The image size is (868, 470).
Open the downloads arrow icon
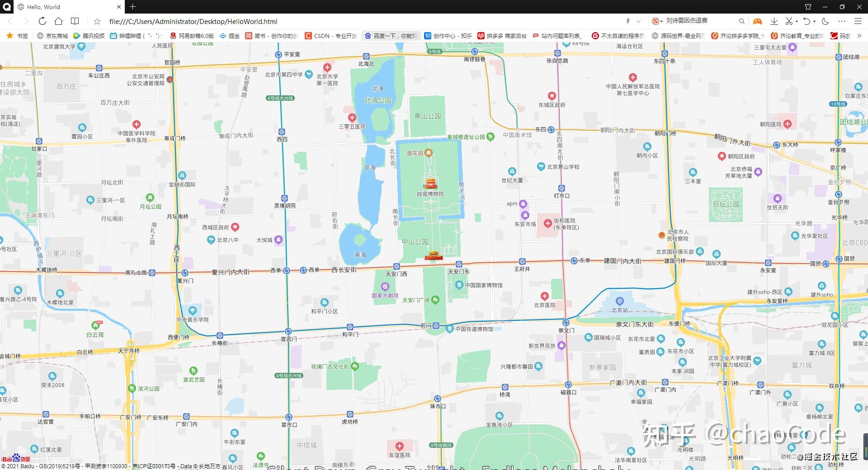point(774,21)
